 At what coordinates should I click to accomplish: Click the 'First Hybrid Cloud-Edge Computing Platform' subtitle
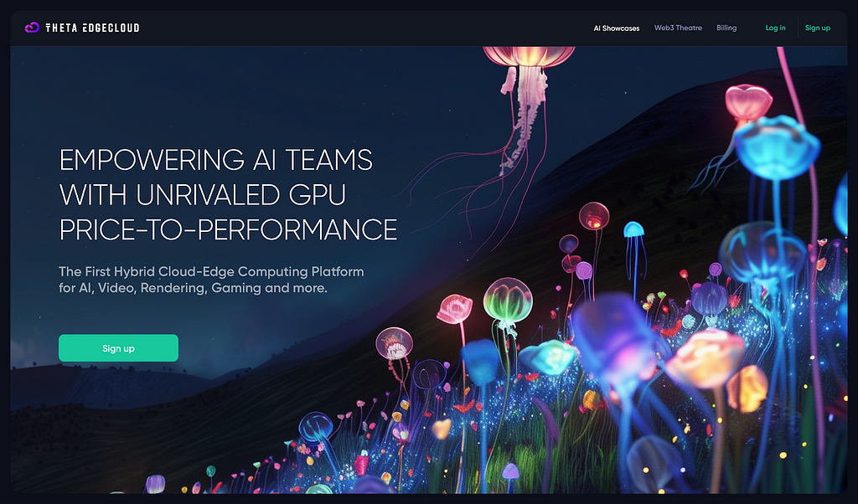click(x=211, y=272)
